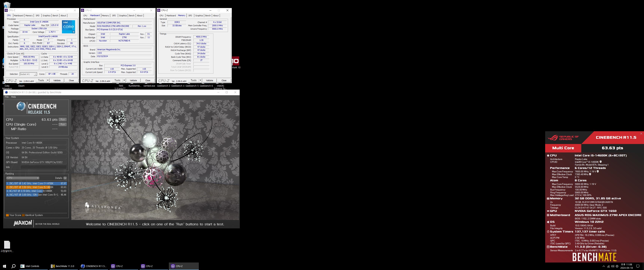Viewport: 644px width, 270px height.
Task: Open Cinebench File menu
Action: coord(7,97)
